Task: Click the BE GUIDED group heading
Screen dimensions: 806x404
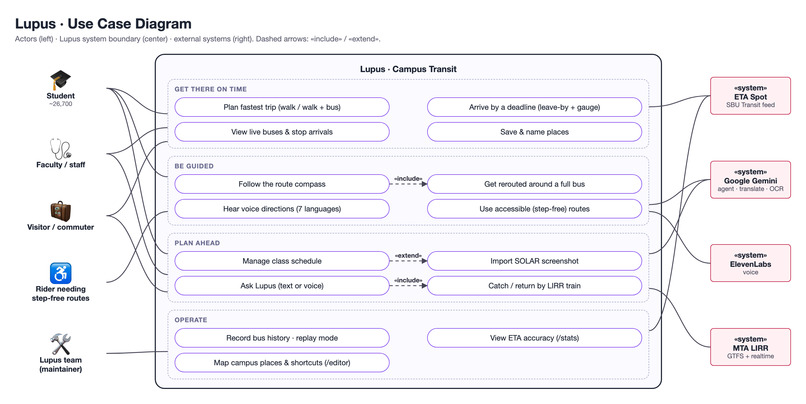Action: point(194,166)
